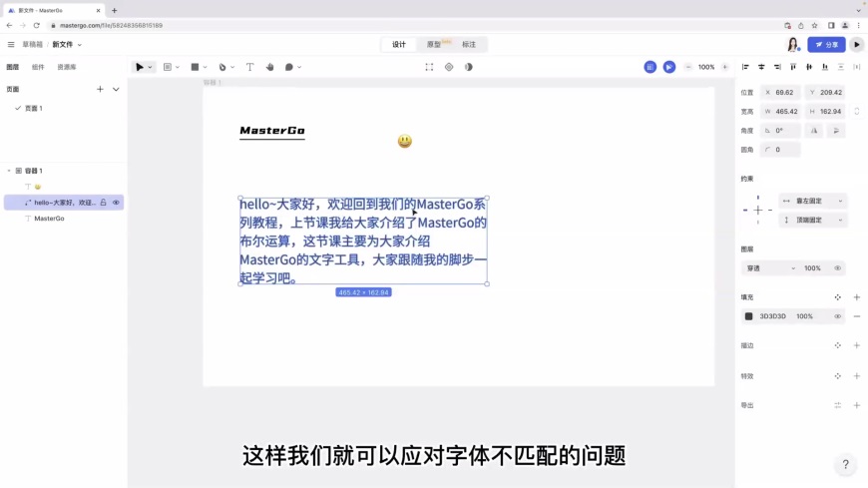Zoom in with the plus button
Image resolution: width=868 pixels, height=488 pixels.
(724, 67)
